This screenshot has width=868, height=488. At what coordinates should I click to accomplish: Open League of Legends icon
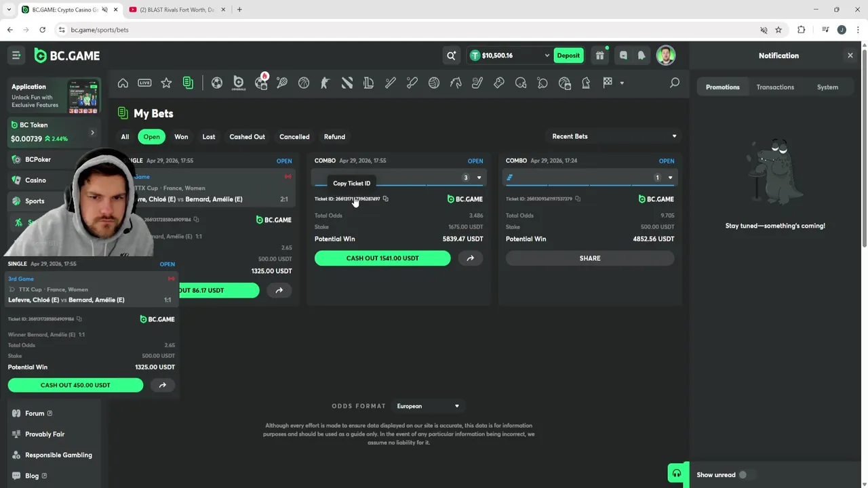click(x=369, y=83)
